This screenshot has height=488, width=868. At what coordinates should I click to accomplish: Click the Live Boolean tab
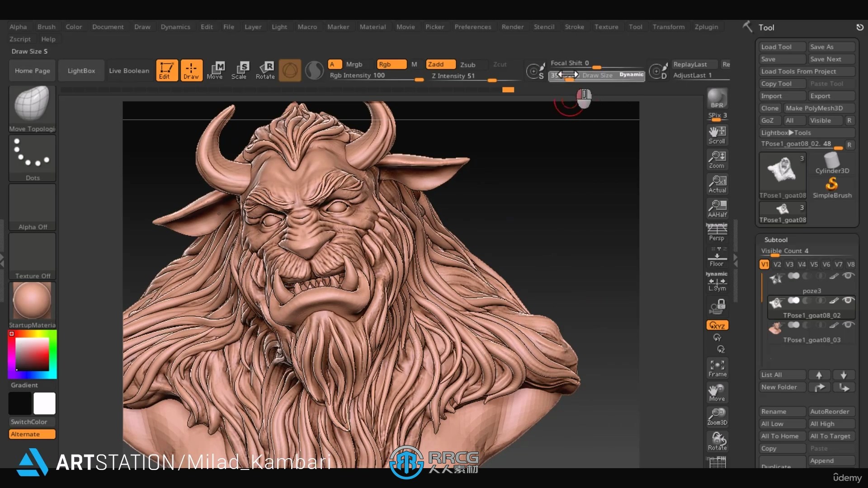[129, 70]
